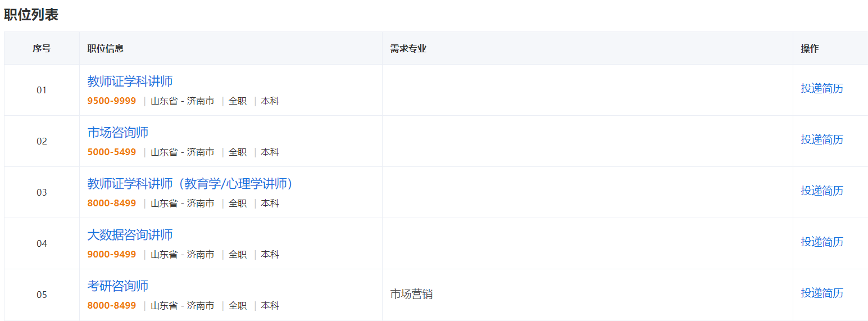This screenshot has width=868, height=321.
Task: Select the 需求专业 column header
Action: (x=408, y=48)
